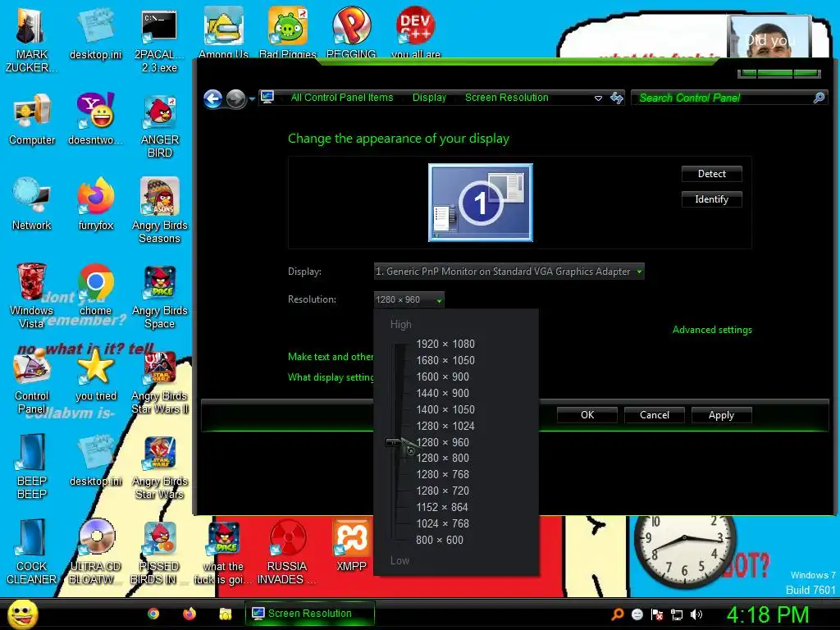Choose 1152 × 864 resolution
The image size is (840, 630).
(442, 507)
